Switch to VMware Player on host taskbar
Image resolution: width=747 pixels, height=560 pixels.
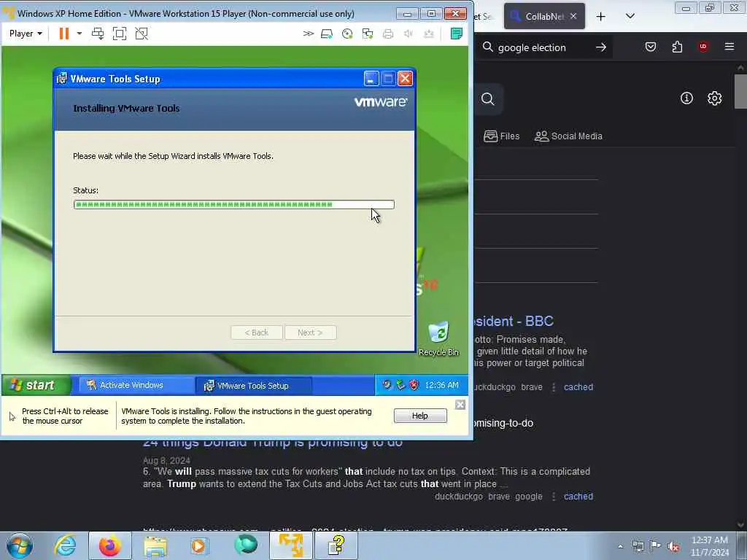point(290,545)
